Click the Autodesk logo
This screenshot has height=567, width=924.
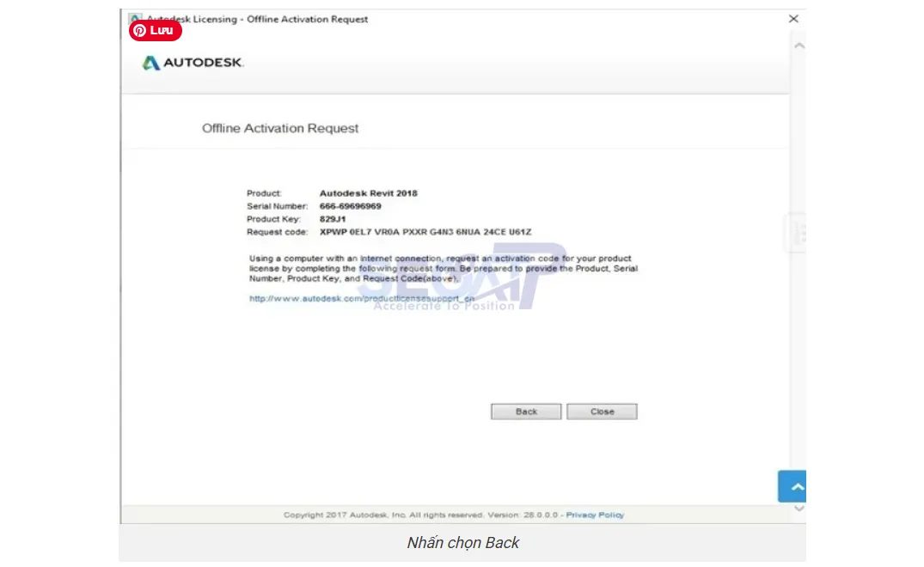point(193,63)
